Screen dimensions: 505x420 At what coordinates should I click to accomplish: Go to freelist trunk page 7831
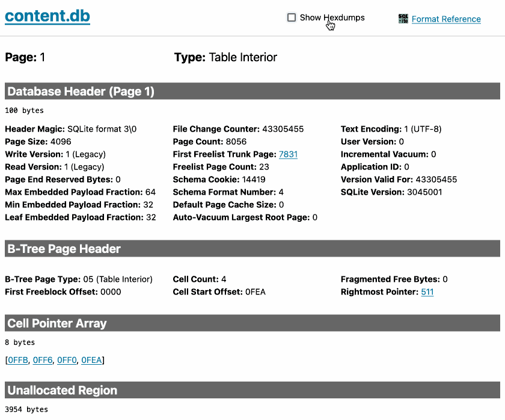[288, 154]
